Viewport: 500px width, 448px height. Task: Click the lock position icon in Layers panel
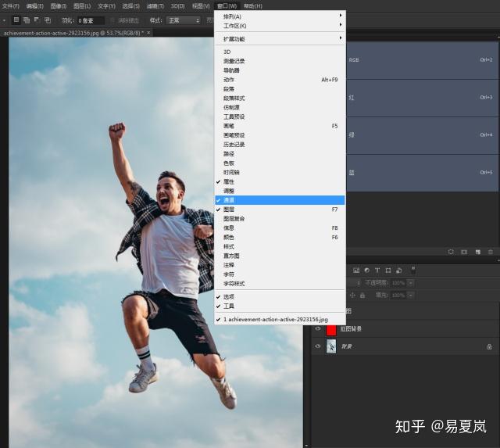click(352, 296)
